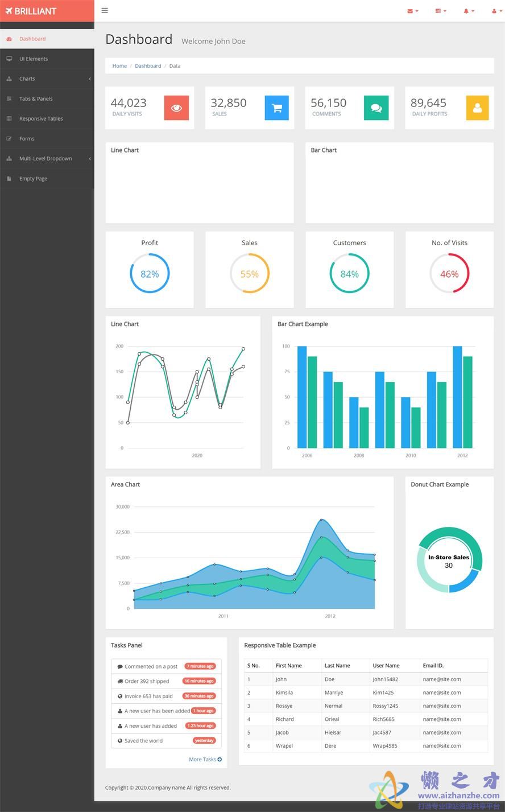Open the Forms sidebar item
The width and height of the screenshot is (505, 812).
(x=27, y=139)
